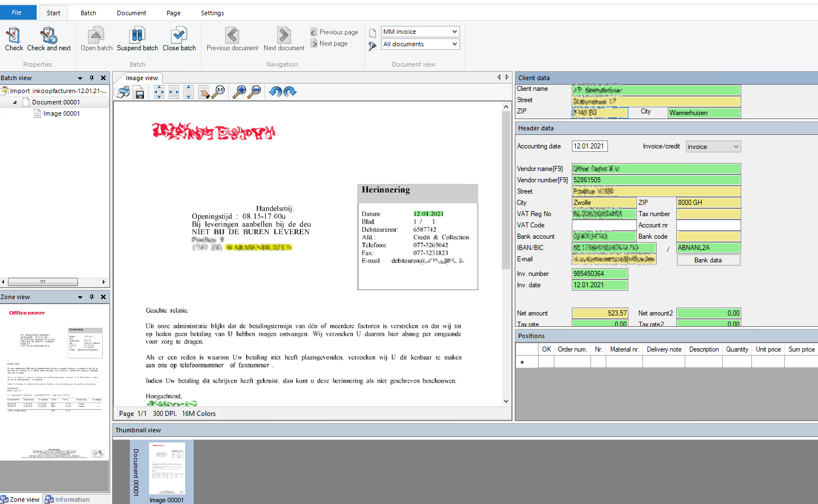Open the All documents filter dropdown
Image resolution: width=818 pixels, height=504 pixels.
point(454,44)
